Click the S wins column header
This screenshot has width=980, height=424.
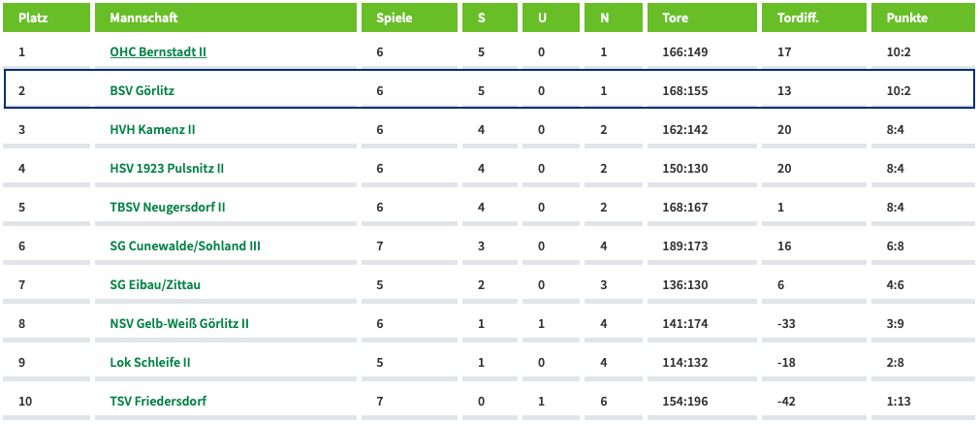click(490, 17)
